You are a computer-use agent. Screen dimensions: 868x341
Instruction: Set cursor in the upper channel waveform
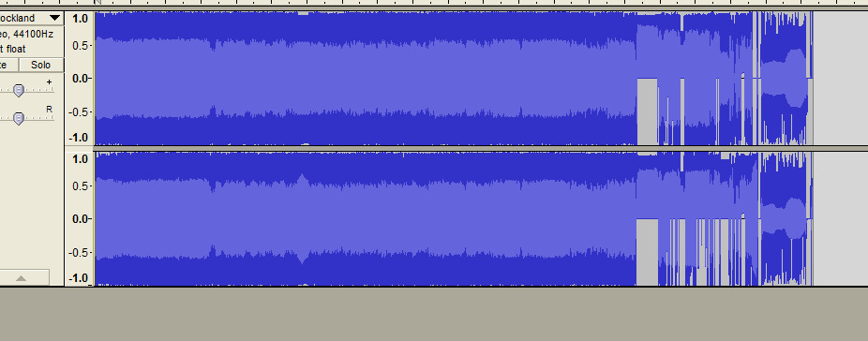click(x=366, y=78)
